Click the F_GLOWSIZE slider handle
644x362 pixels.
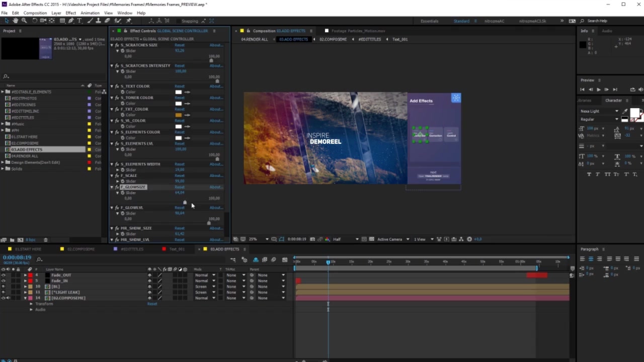point(185,203)
